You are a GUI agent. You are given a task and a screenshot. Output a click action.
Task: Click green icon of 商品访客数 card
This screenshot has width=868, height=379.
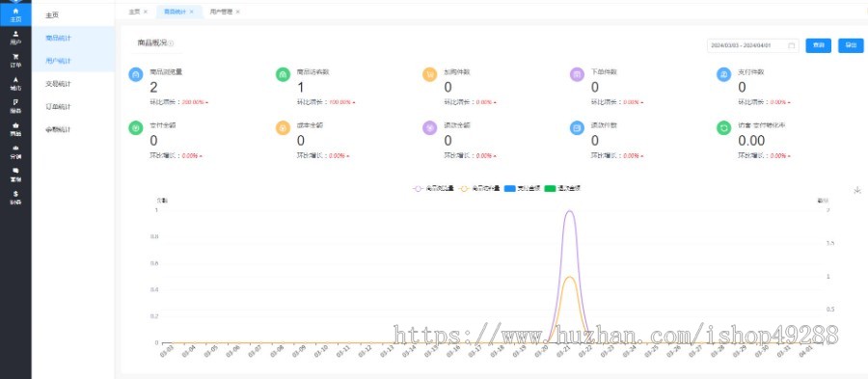[283, 74]
